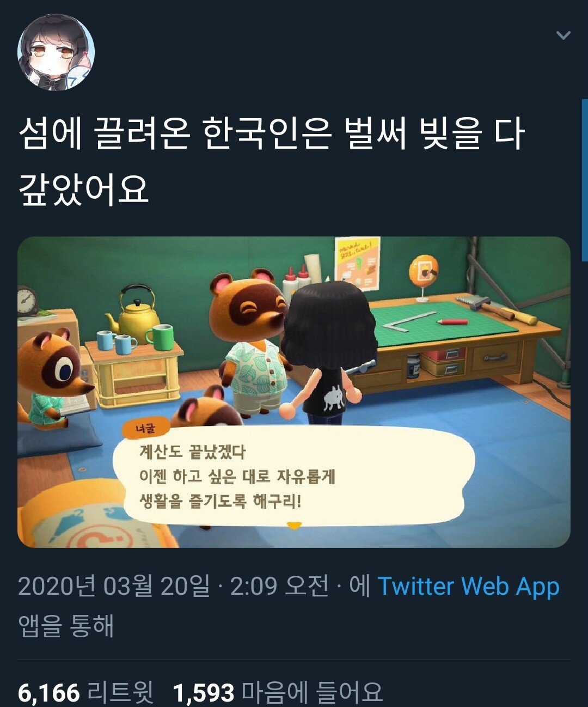View the 1,593 마음에 들어요 list
588x707 pixels.
tap(278, 692)
